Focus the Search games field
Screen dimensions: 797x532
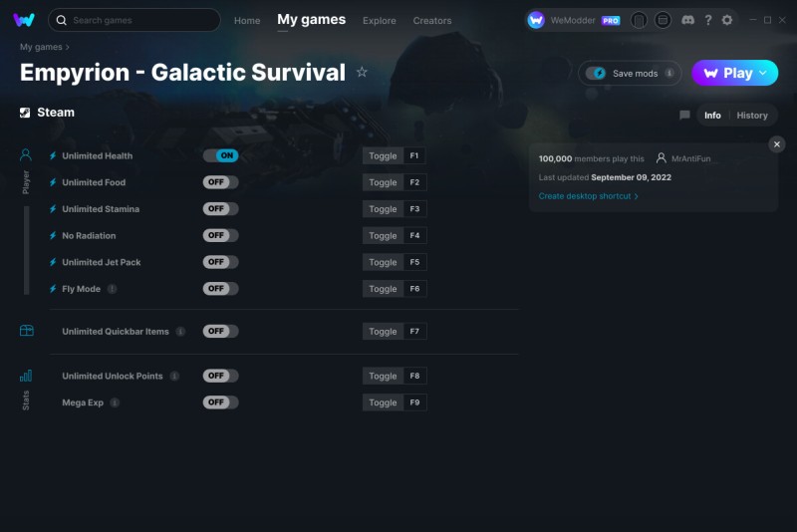[x=134, y=20]
